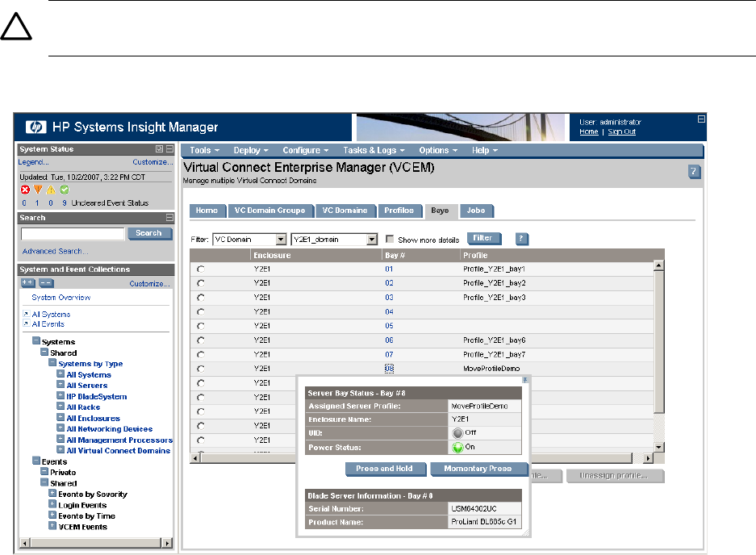Switch to the Profiles tab
The width and height of the screenshot is (756, 555).
399,211
